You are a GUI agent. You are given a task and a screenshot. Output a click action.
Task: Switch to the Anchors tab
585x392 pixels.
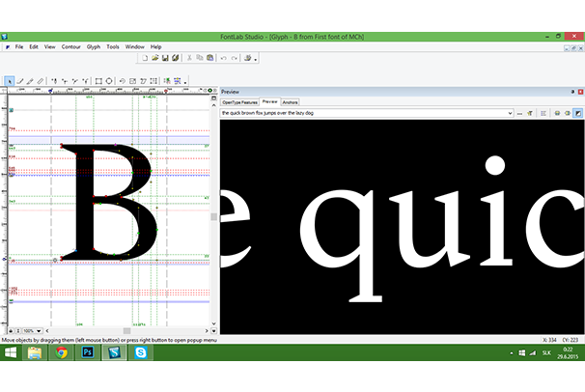click(x=292, y=101)
